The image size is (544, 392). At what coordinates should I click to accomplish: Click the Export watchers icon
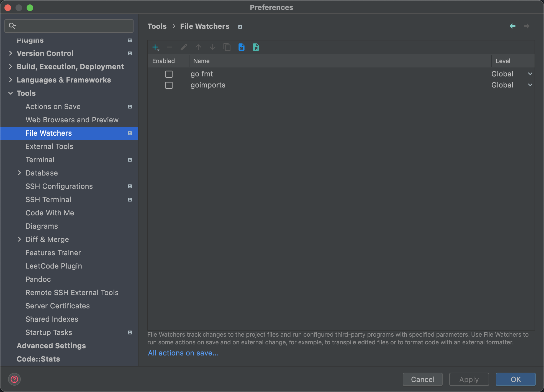pyautogui.click(x=256, y=47)
